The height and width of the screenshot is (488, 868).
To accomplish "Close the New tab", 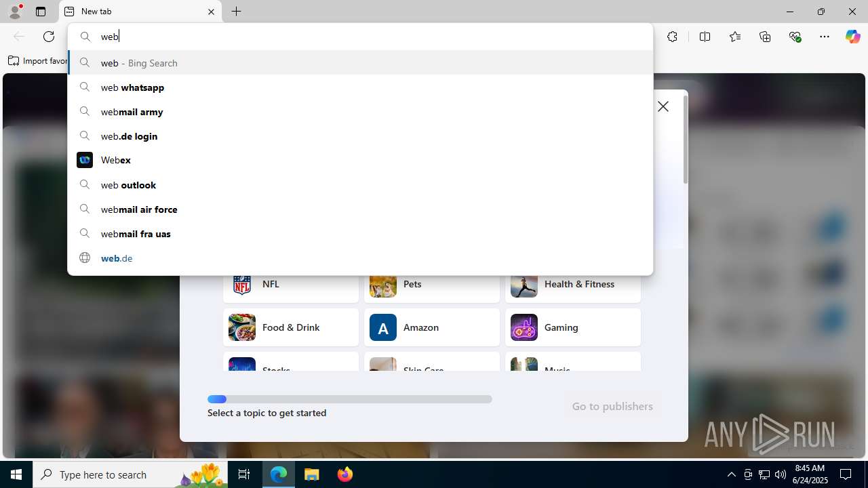I will [211, 12].
